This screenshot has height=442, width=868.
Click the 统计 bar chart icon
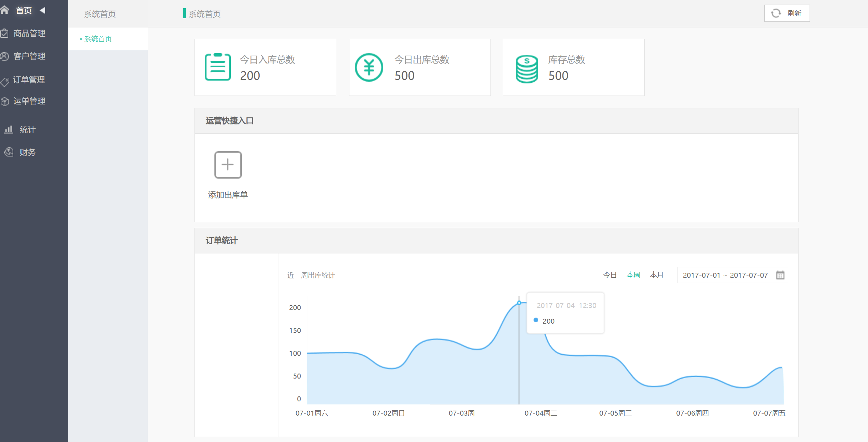tap(9, 129)
